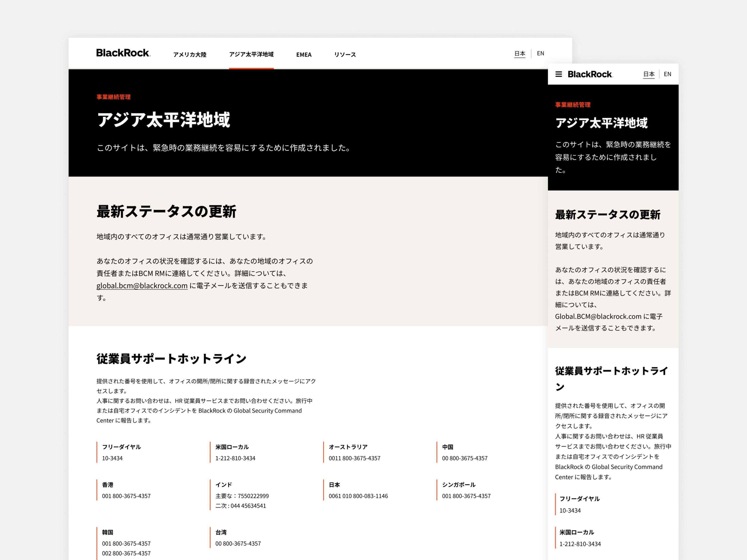Click desktop 米国ローカル number 1-212-810-3434
The width and height of the screenshot is (747, 560).
tap(235, 458)
